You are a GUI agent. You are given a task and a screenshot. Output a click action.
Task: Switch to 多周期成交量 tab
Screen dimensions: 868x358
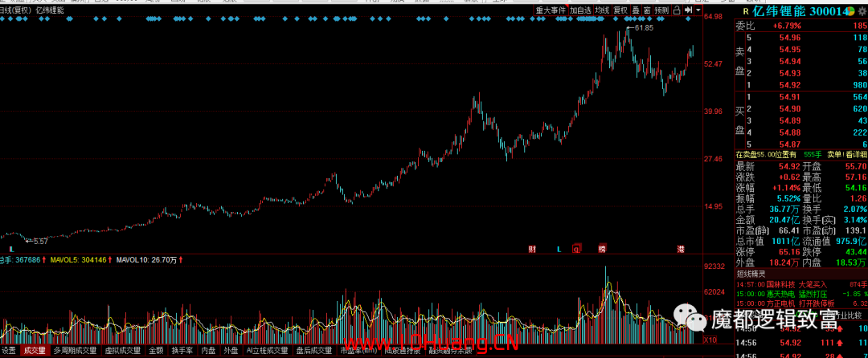point(75,350)
